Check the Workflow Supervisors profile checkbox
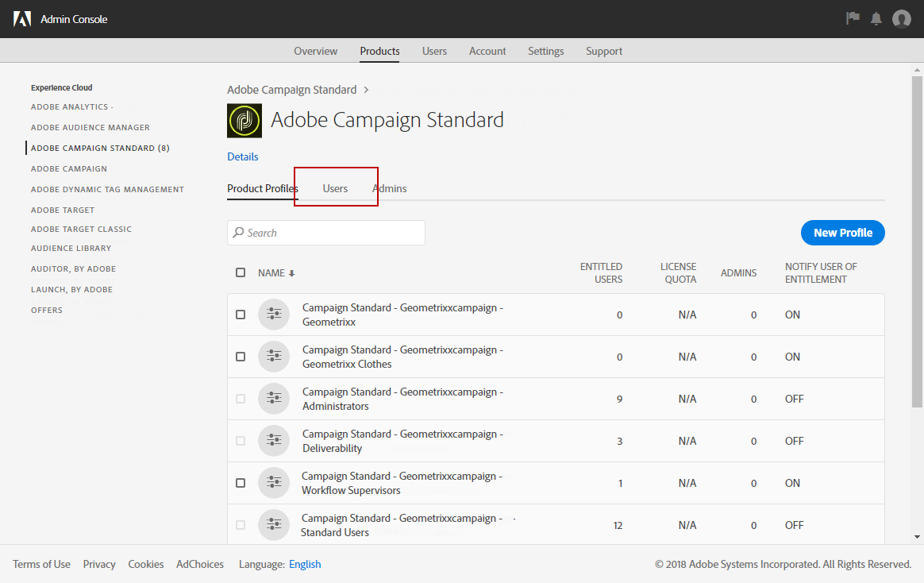Screen dimensions: 924x583 pos(241,483)
